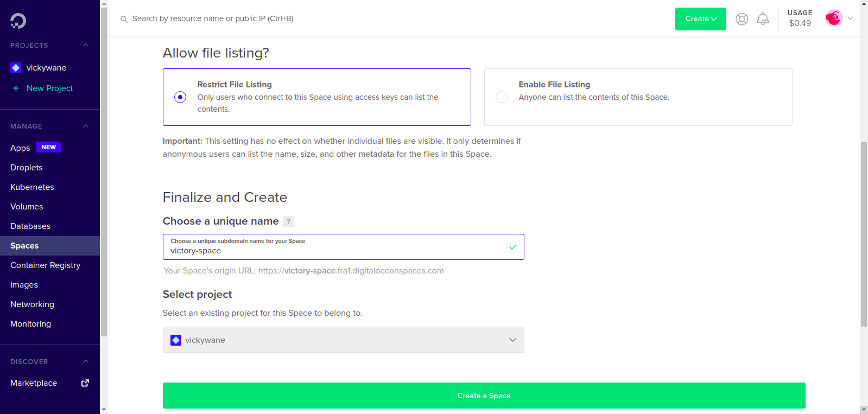Expand the vickywane project dropdown

(343, 340)
